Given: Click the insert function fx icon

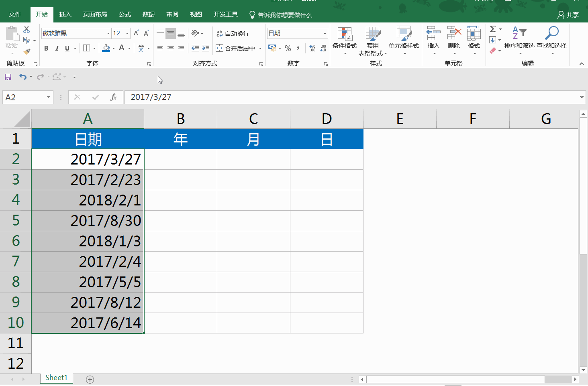Looking at the screenshot, I should [113, 97].
